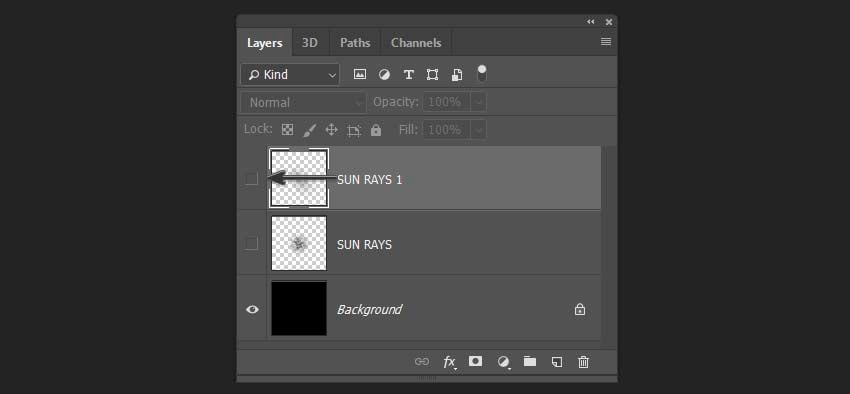Open the Kind filter dropdown
The image size is (850, 394).
point(290,75)
